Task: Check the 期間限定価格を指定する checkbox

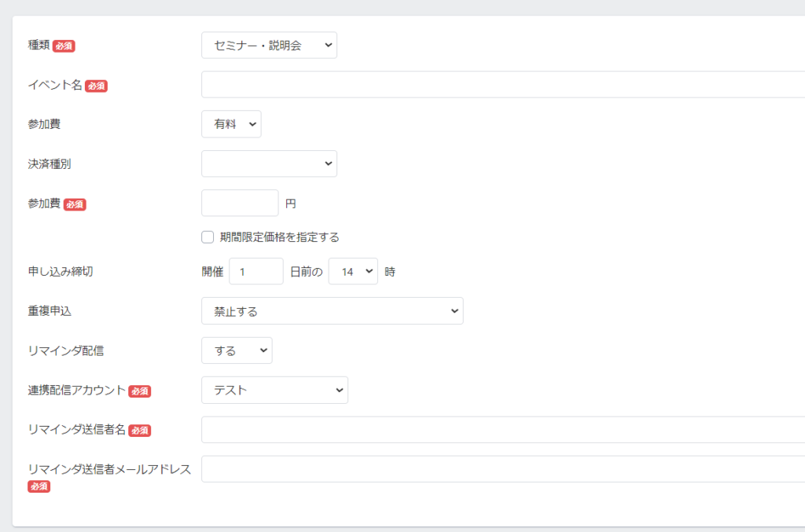Action: pos(208,237)
